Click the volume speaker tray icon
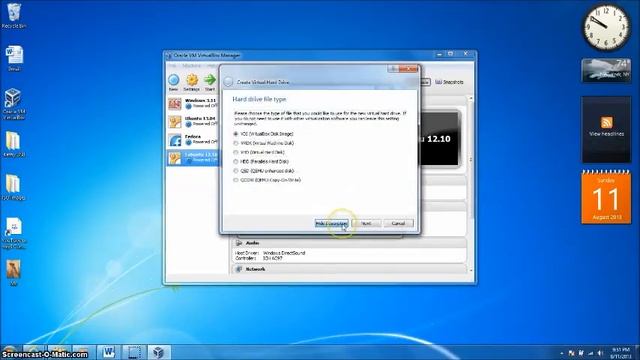Image resolution: width=640 pixels, height=360 pixels. 600,353
